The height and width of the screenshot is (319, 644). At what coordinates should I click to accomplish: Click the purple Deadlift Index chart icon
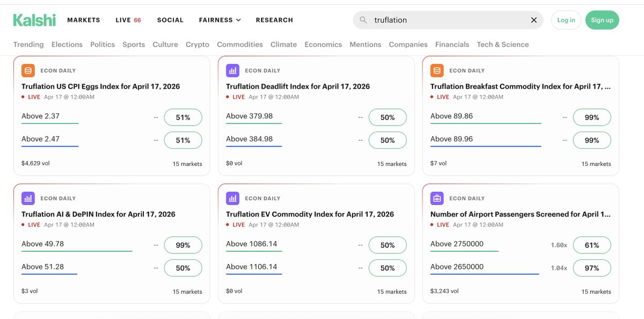(232, 70)
